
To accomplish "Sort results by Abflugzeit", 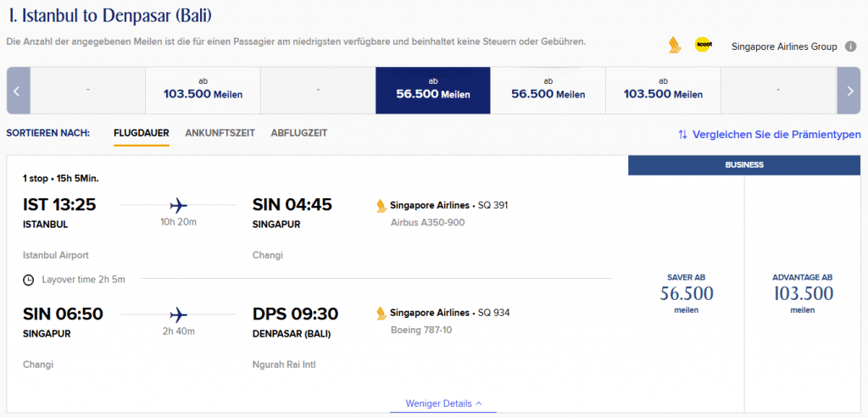I will pos(299,133).
